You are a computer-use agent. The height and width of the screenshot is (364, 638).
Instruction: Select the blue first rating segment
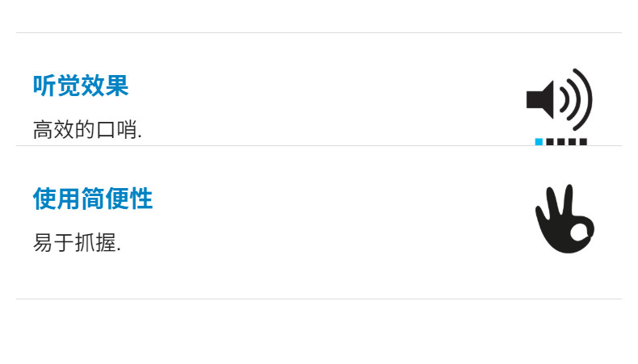tap(539, 142)
